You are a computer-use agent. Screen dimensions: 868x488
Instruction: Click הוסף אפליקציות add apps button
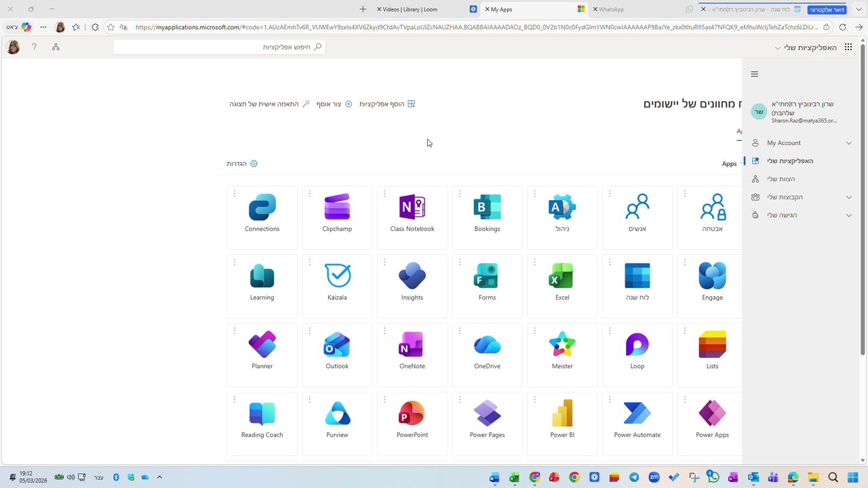(x=387, y=104)
